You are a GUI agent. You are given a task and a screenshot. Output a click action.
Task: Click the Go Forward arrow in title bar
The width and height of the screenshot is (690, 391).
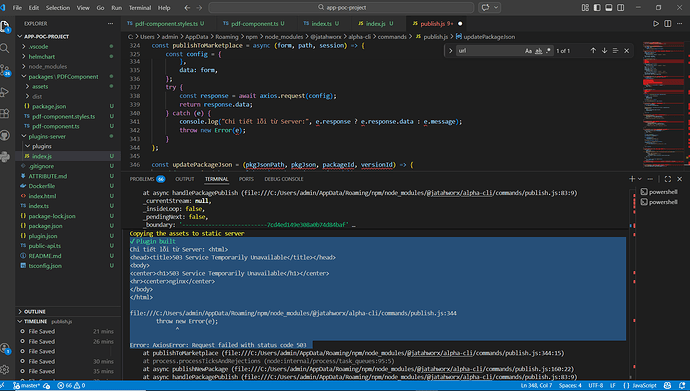click(x=199, y=7)
